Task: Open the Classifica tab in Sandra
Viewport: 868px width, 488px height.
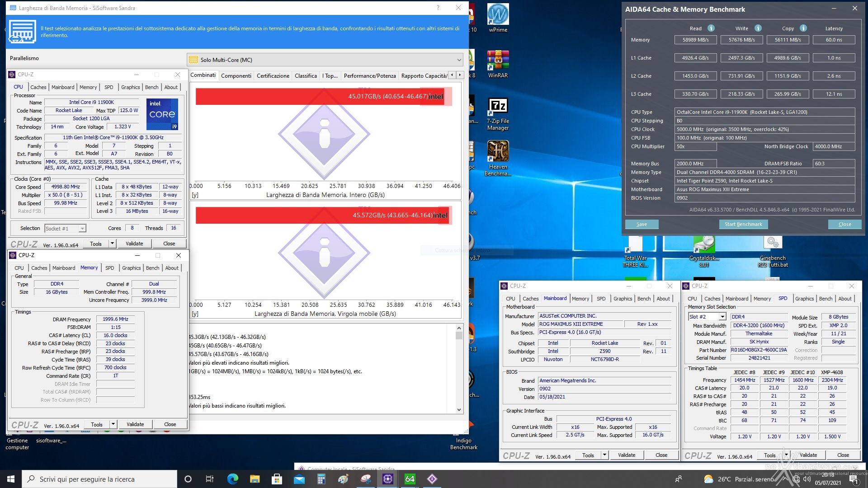Action: coord(306,75)
